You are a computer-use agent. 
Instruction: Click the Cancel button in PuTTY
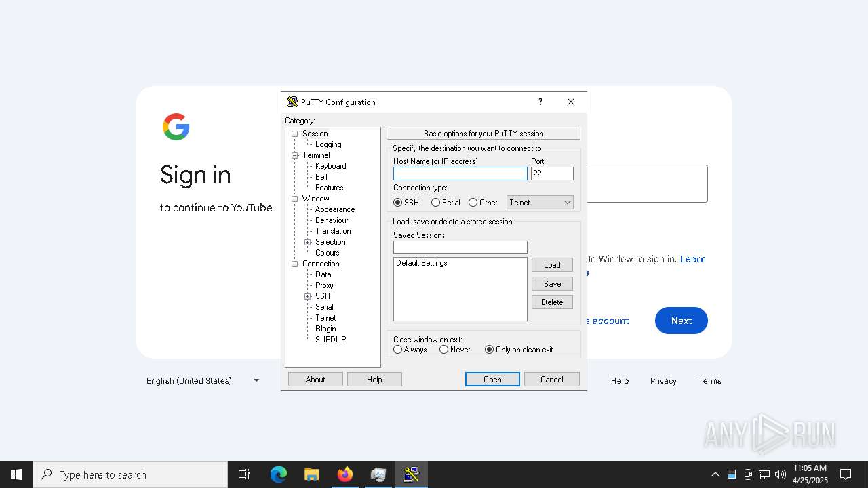552,380
